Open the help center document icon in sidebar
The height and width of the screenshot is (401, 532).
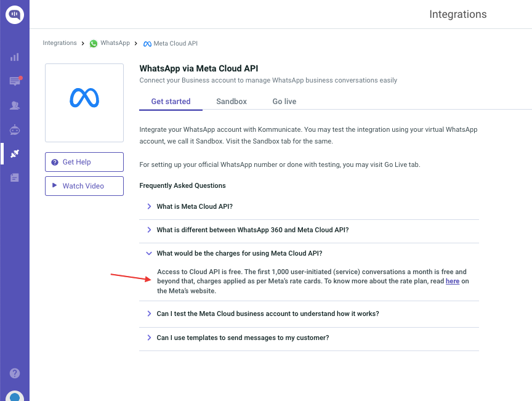point(15,177)
